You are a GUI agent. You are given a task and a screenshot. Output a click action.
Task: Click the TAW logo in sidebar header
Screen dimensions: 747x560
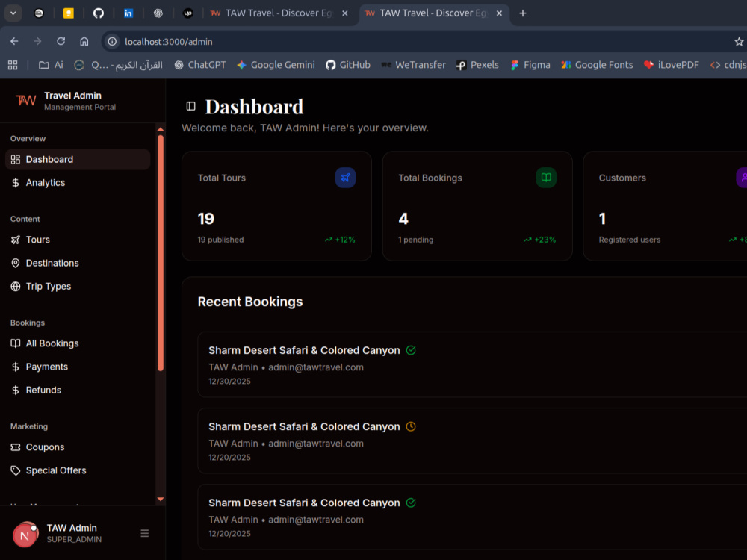[25, 101]
